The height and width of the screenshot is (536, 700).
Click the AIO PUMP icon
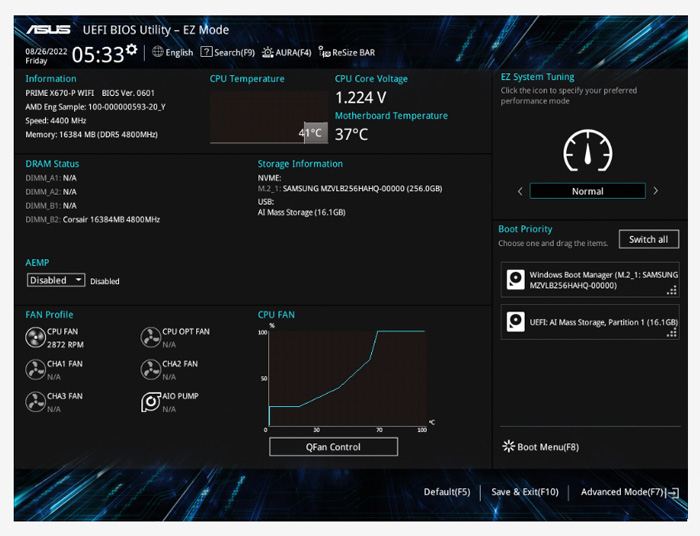[x=150, y=402]
